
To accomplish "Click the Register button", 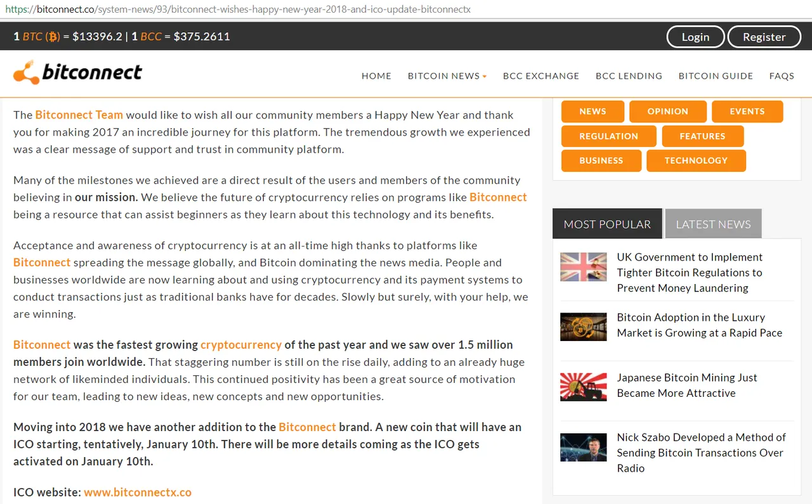I will coord(764,37).
